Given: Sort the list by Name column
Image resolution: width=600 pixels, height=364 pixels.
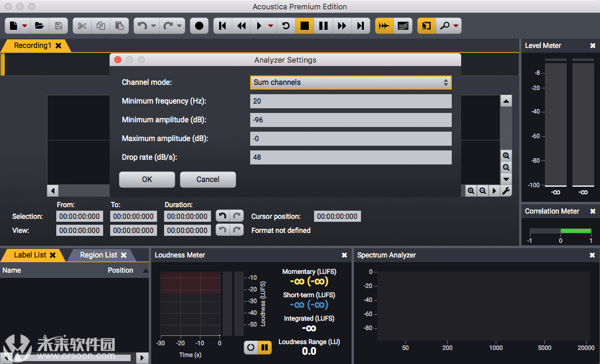Looking at the screenshot, I should (x=52, y=270).
